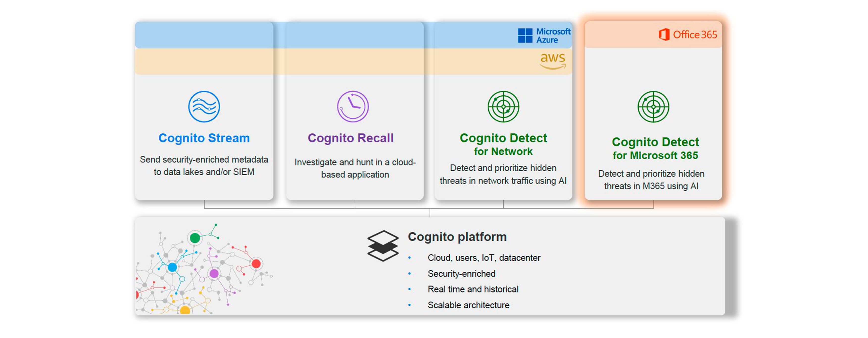Click the Office 365 logo
The image size is (868, 338).
(x=688, y=34)
